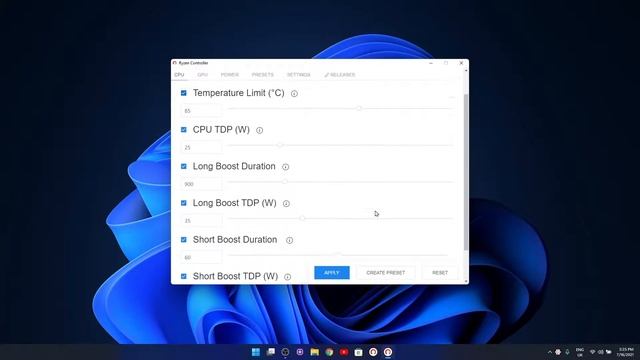Click the microphone tray icon
This screenshot has width=640, height=360.
pos(567,352)
